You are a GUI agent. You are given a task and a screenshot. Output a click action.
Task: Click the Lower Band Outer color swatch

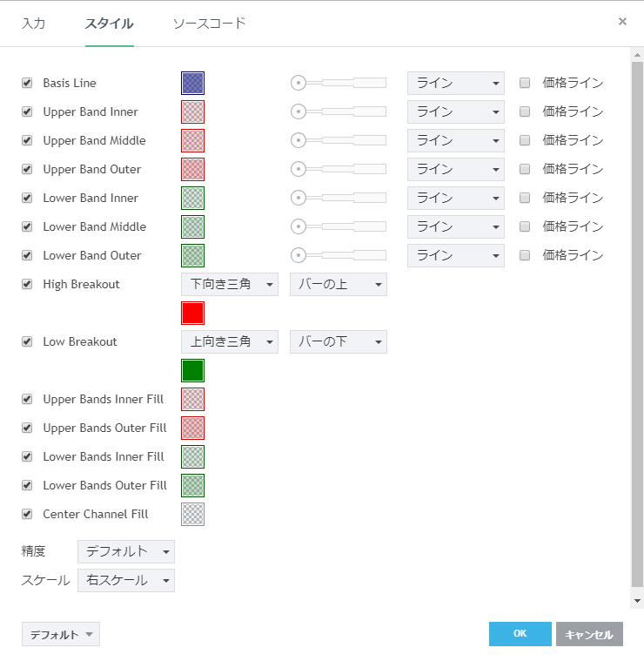pyautogui.click(x=192, y=255)
